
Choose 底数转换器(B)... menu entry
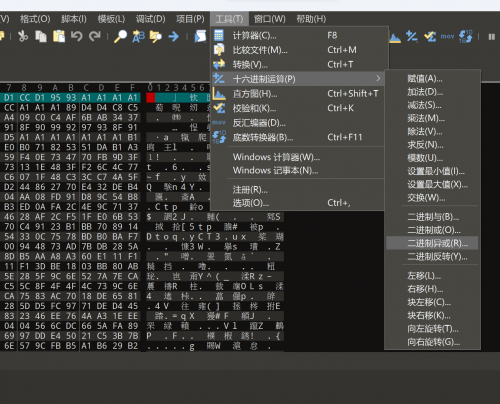click(x=298, y=137)
